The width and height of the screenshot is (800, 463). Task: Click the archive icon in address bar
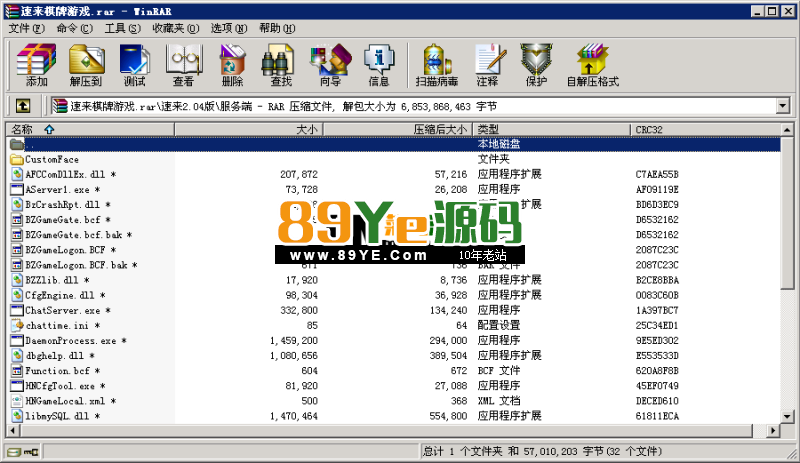pos(60,106)
